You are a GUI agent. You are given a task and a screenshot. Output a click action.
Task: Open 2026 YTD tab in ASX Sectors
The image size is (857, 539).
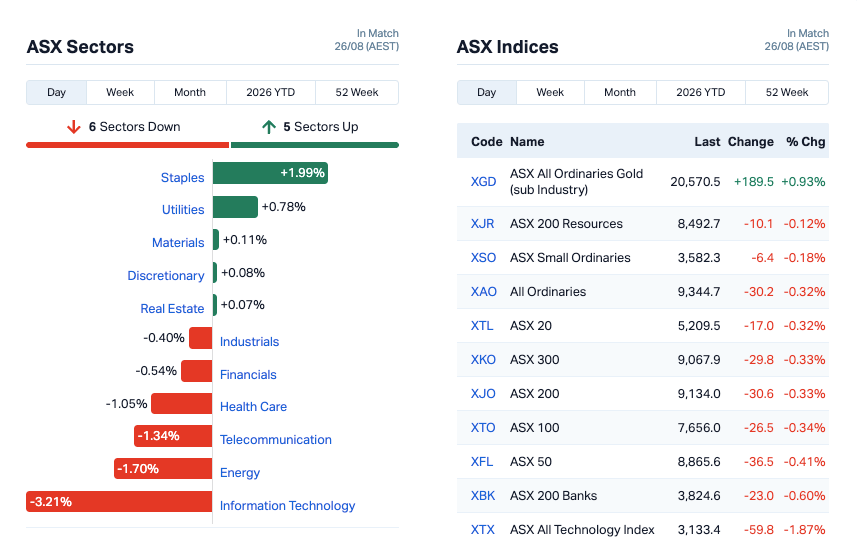(271, 92)
